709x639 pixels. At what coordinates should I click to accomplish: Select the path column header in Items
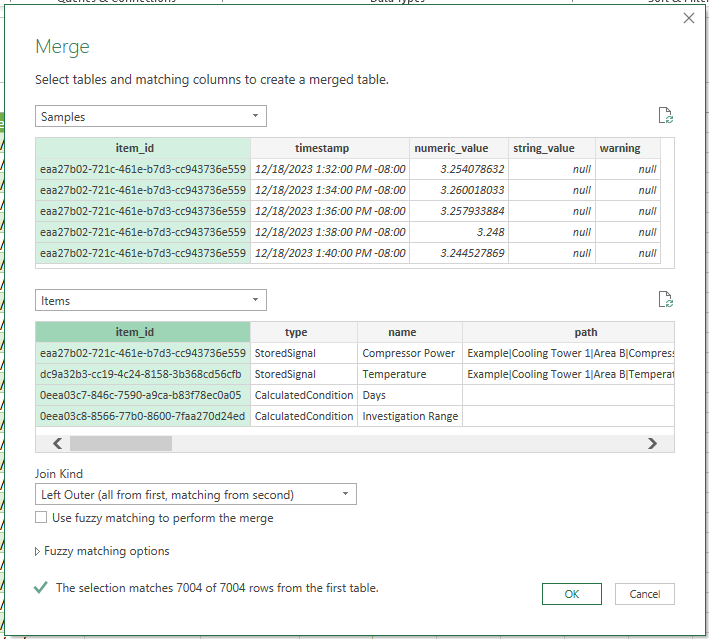(x=568, y=332)
